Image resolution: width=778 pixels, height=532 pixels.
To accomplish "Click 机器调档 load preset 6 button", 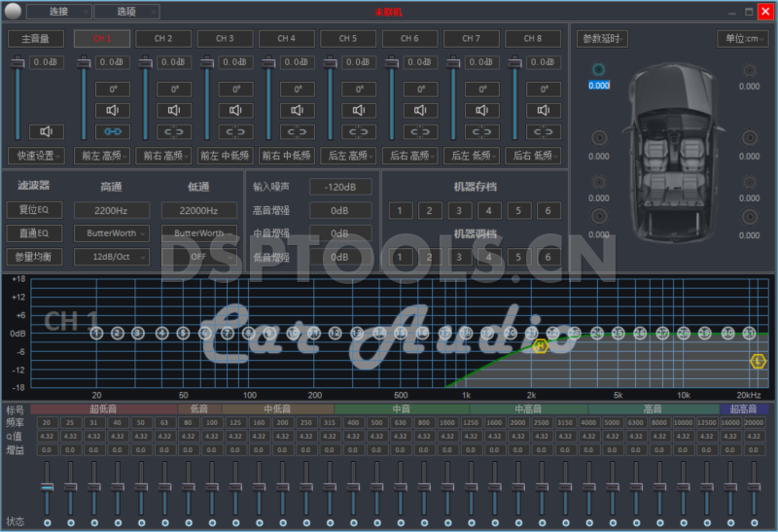I will (548, 257).
